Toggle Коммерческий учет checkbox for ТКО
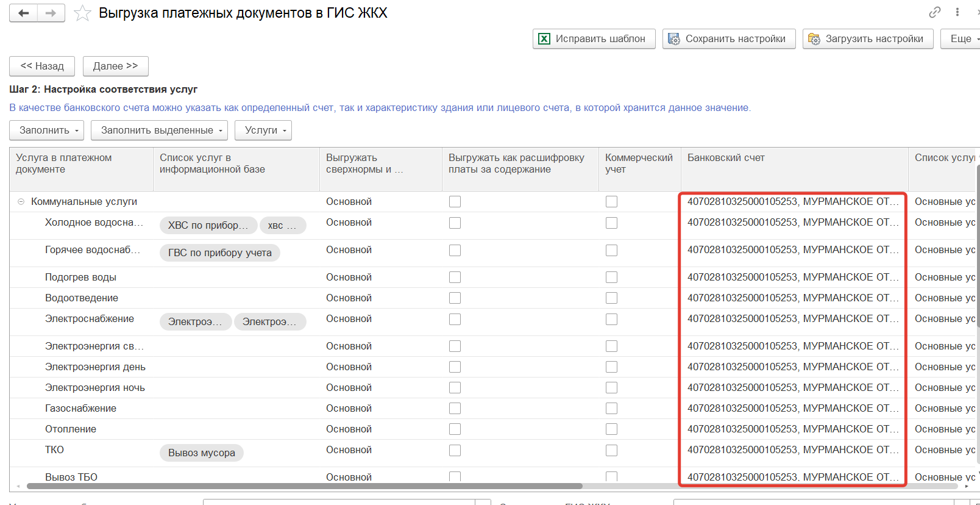 611,451
